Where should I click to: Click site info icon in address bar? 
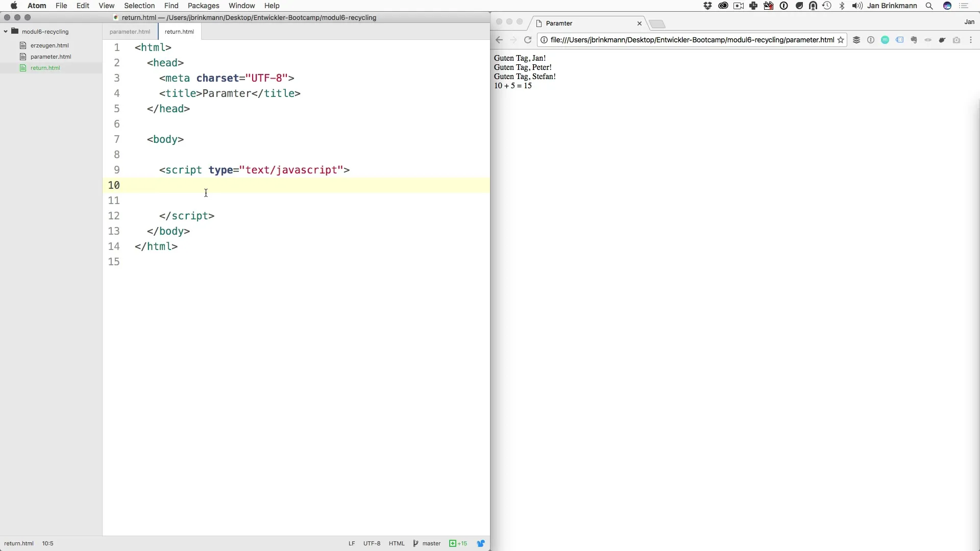click(x=544, y=40)
